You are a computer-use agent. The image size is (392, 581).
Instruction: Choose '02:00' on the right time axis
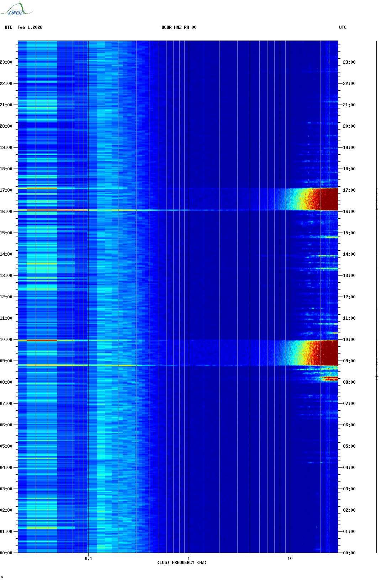pos(349,510)
